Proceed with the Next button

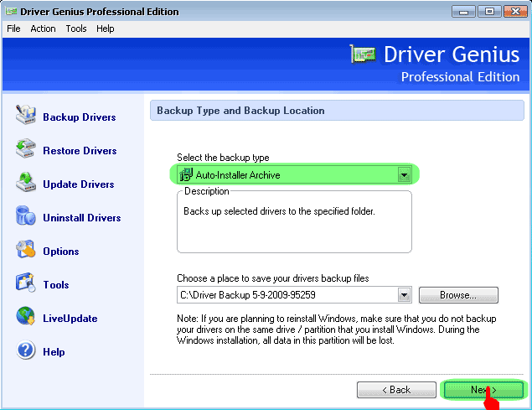(483, 390)
